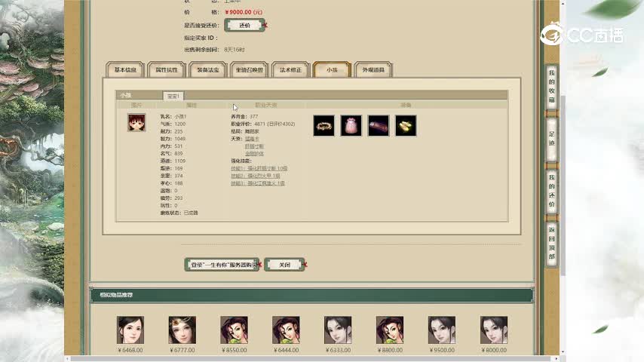This screenshot has width=644, height=362.
Task: Open the 基本信息 tab
Action: pos(125,70)
